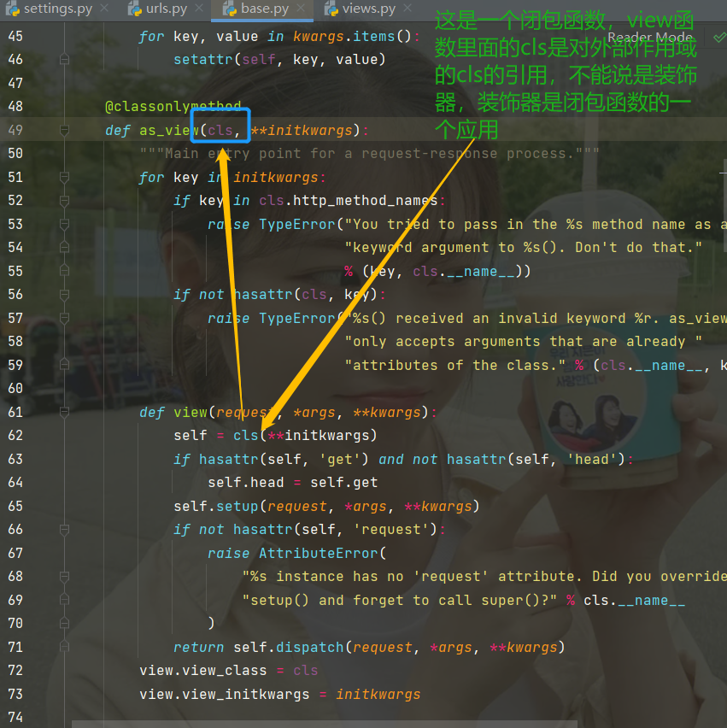Open the views.py tab
The width and height of the screenshot is (727, 728).
coord(368,9)
